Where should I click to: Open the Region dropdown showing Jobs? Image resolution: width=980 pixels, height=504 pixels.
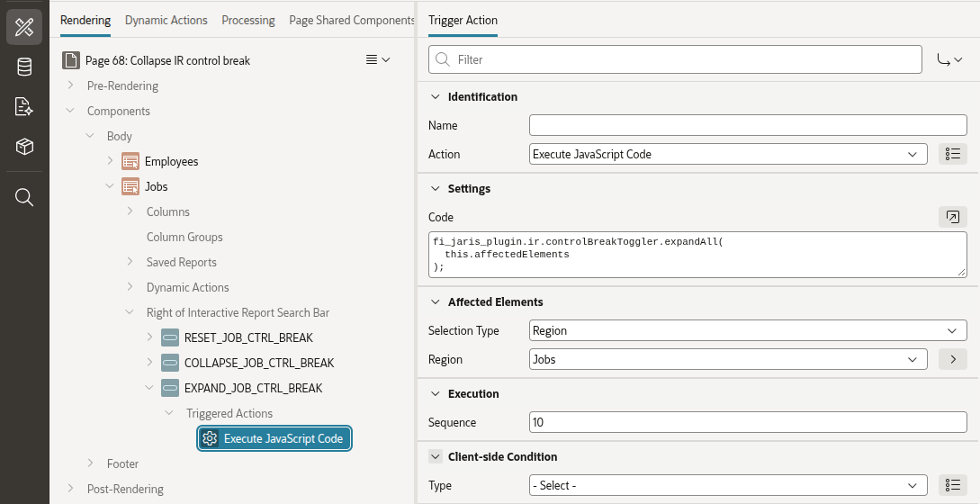pyautogui.click(x=728, y=360)
